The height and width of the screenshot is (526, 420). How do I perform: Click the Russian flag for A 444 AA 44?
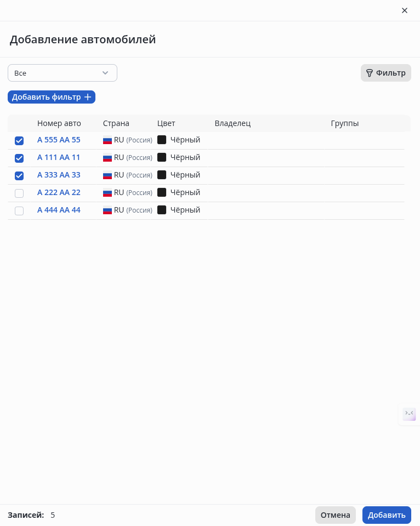(107, 210)
